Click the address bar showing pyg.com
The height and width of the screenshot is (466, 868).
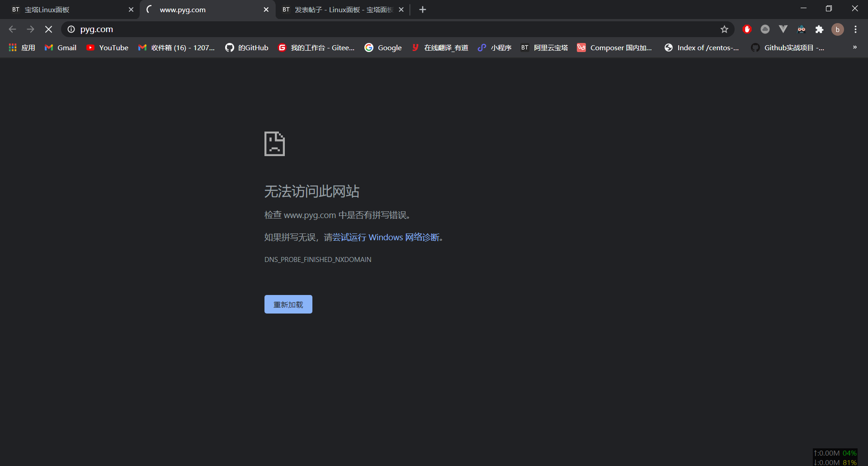tap(398, 29)
